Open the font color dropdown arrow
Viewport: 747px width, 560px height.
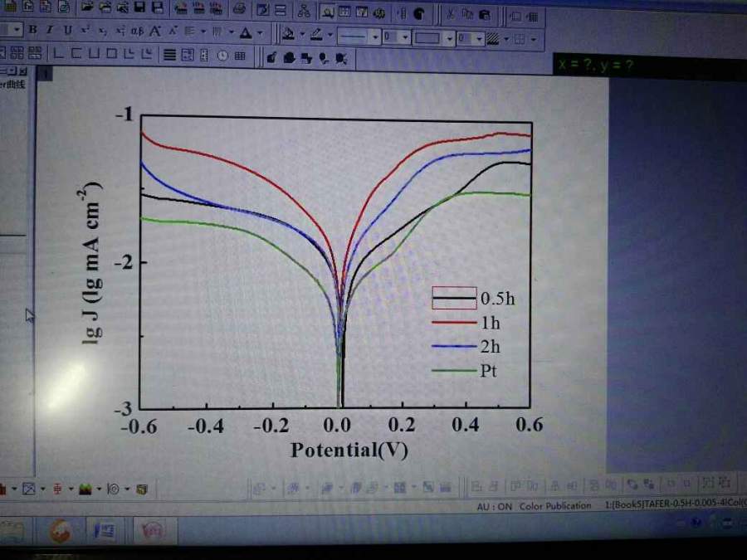click(x=260, y=33)
